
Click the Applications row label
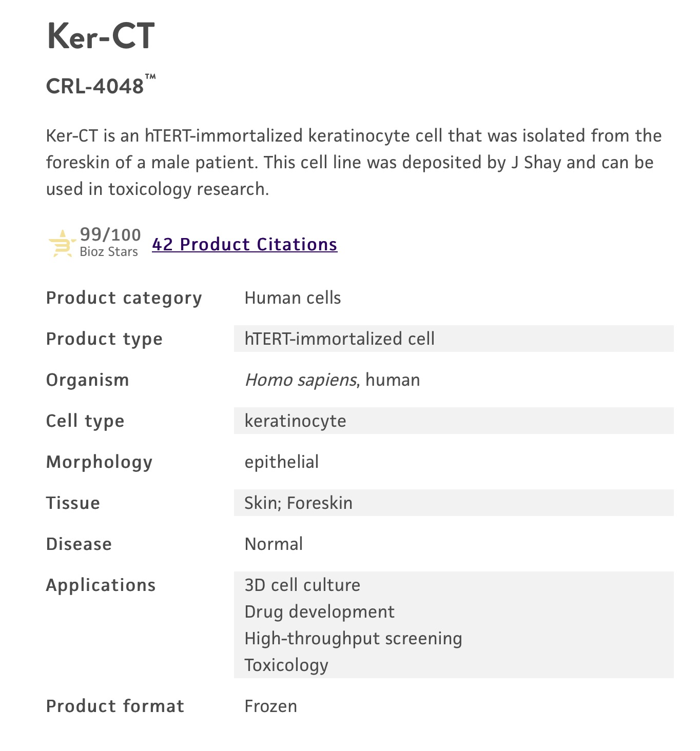point(101,585)
